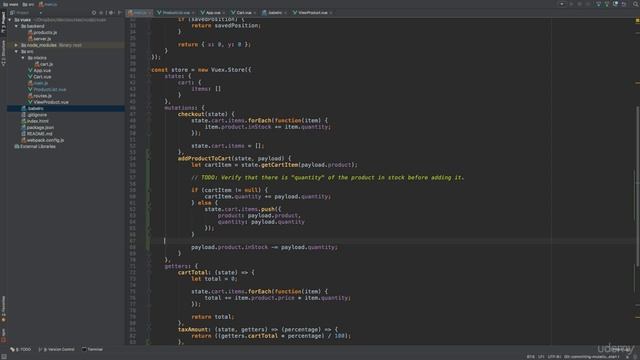
Task: Click the fold marker beside addProductToCart
Action: (x=148, y=158)
